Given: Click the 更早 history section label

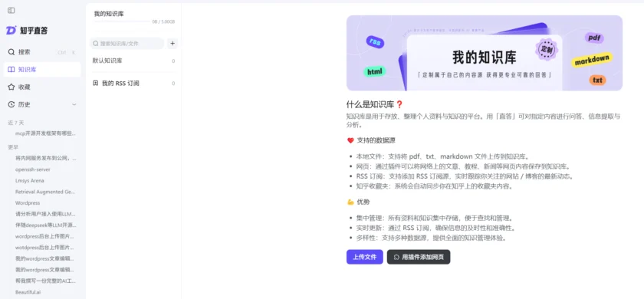Looking at the screenshot, I should point(13,147).
